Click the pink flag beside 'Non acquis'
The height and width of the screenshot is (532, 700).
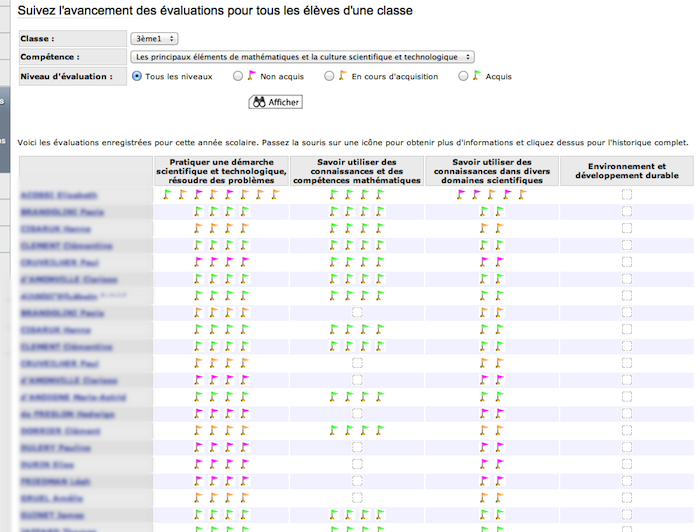pyautogui.click(x=252, y=75)
